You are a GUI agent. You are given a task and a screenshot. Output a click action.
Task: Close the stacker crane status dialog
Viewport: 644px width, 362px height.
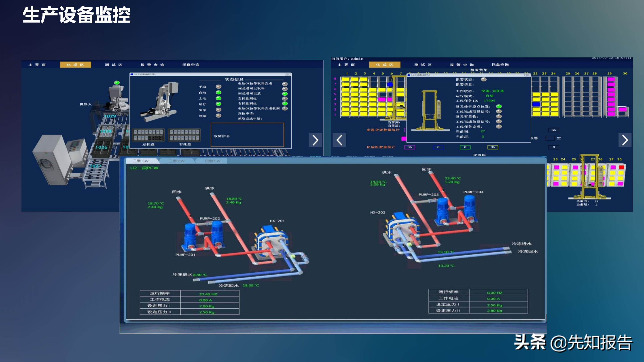click(527, 75)
